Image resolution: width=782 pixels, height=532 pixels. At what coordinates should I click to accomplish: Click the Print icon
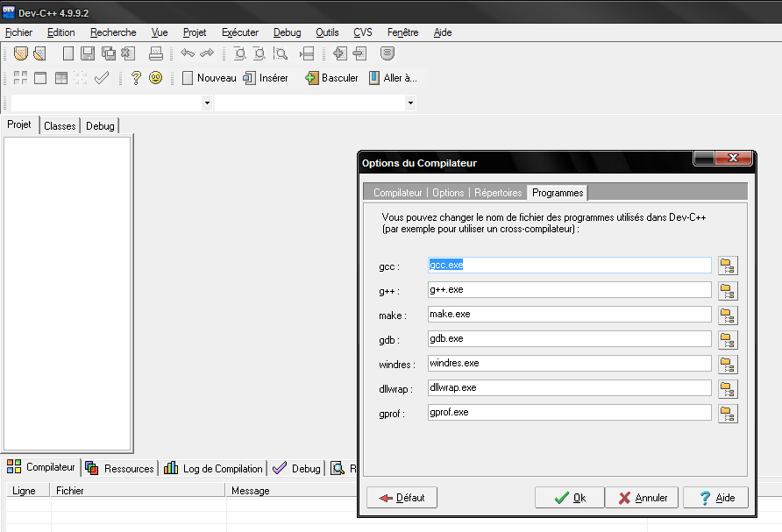click(x=155, y=53)
